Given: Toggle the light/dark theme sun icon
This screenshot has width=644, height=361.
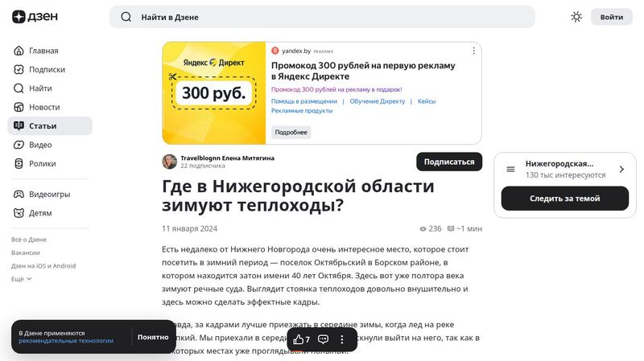Looking at the screenshot, I should click(576, 17).
